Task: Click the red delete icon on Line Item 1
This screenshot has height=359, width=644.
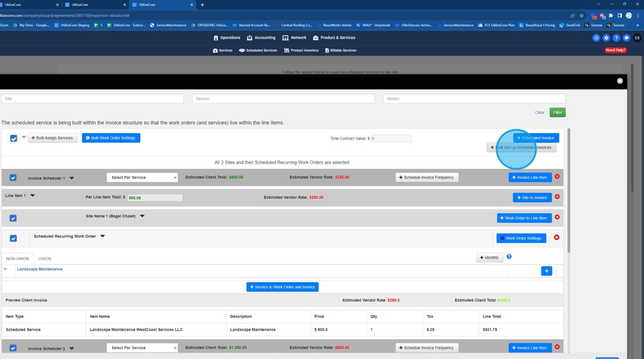Action: point(557,196)
